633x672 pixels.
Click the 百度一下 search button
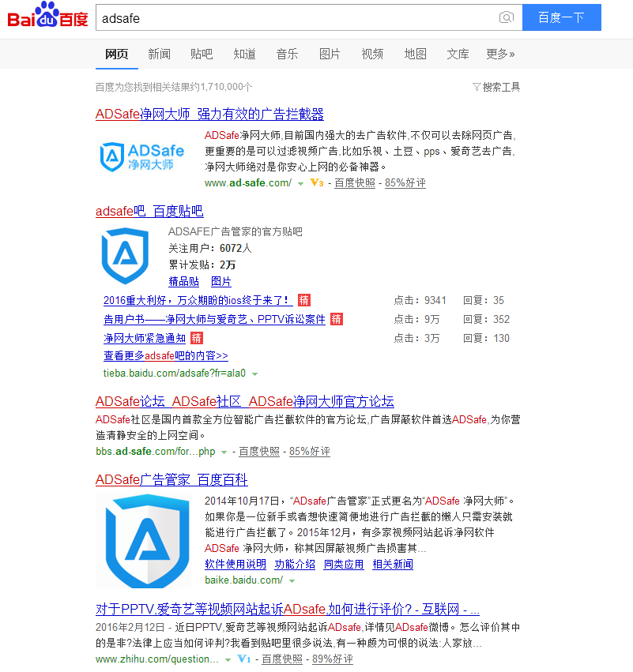pyautogui.click(x=561, y=17)
